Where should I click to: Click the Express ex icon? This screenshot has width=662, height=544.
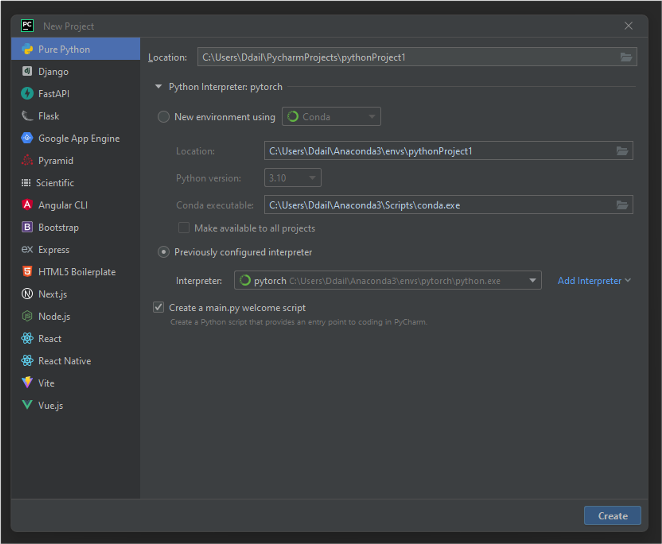(x=27, y=249)
